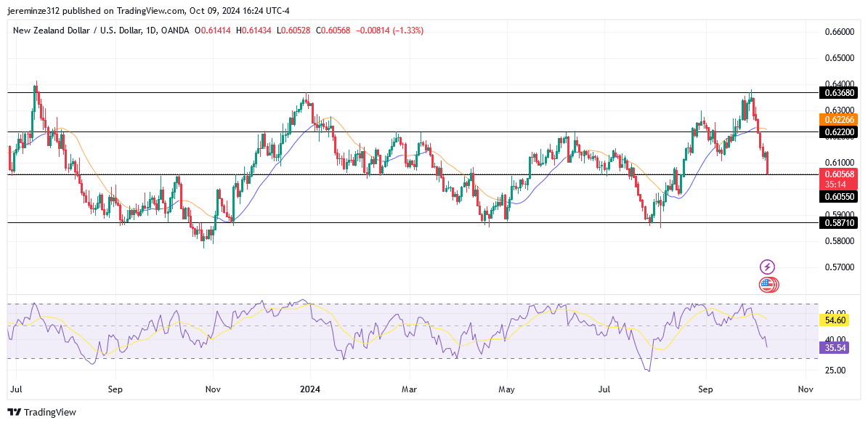The width and height of the screenshot is (868, 425).
Task: Click the close value C0.60568
Action: (x=333, y=31)
